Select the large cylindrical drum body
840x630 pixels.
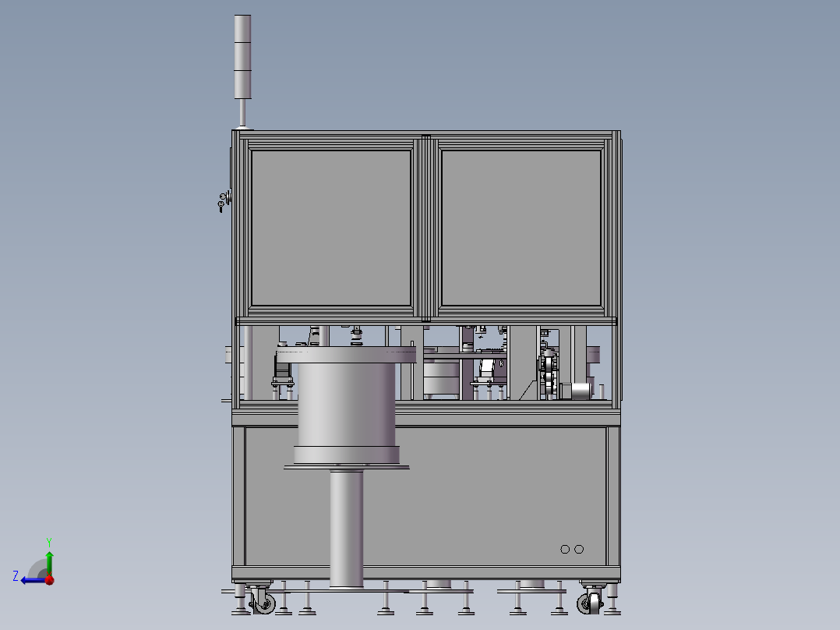[x=347, y=405]
